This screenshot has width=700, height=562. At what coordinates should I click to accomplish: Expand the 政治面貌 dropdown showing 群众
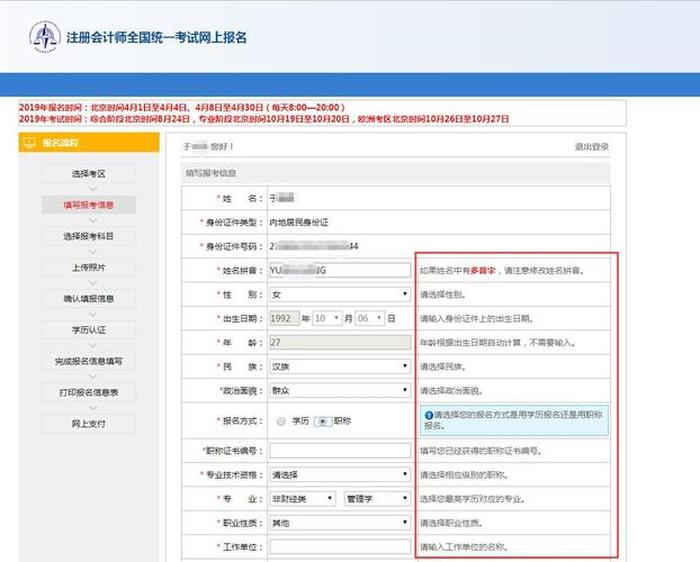point(340,390)
